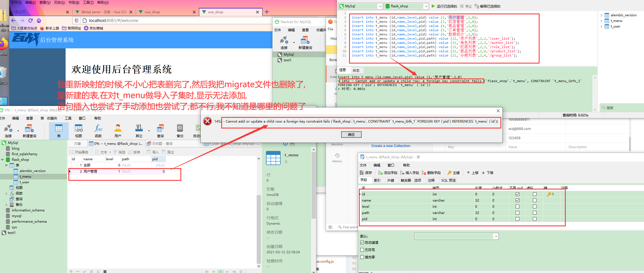Open Firefox 书签(B) menu
Viewport: 644px width, 273px height.
pyautogui.click(x=74, y=3)
